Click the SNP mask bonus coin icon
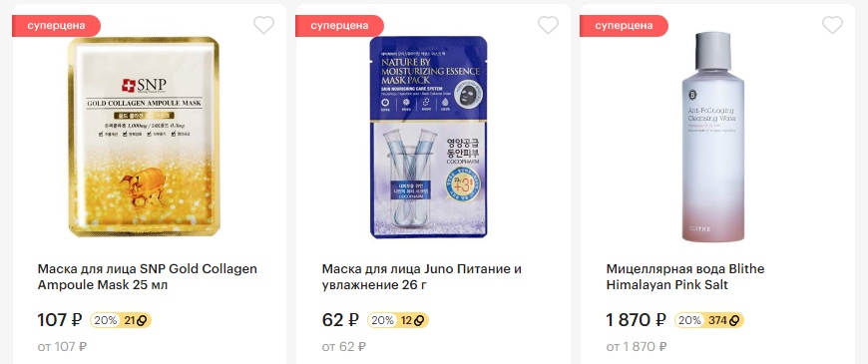Screen dimensions: 868x364 [x=143, y=320]
